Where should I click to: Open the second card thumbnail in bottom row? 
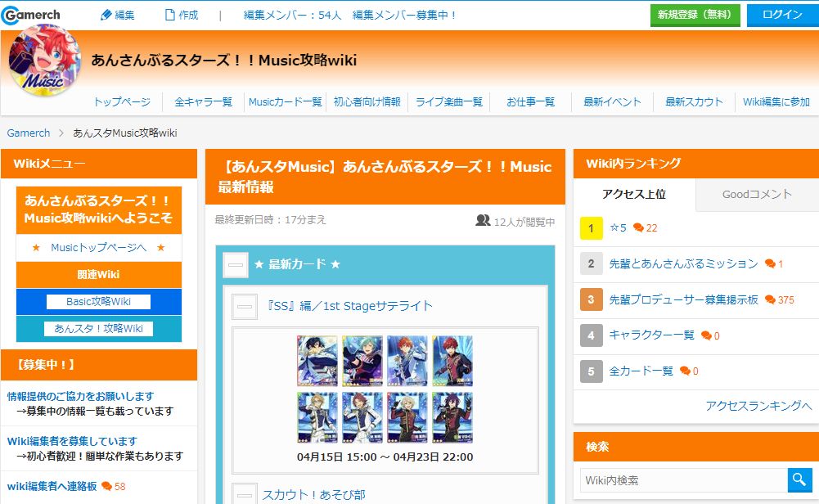tap(362, 418)
